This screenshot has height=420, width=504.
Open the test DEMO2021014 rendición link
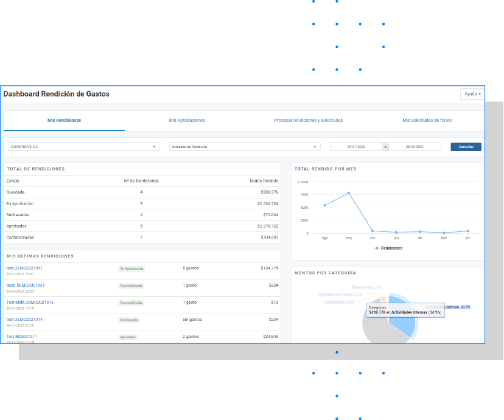24,320
